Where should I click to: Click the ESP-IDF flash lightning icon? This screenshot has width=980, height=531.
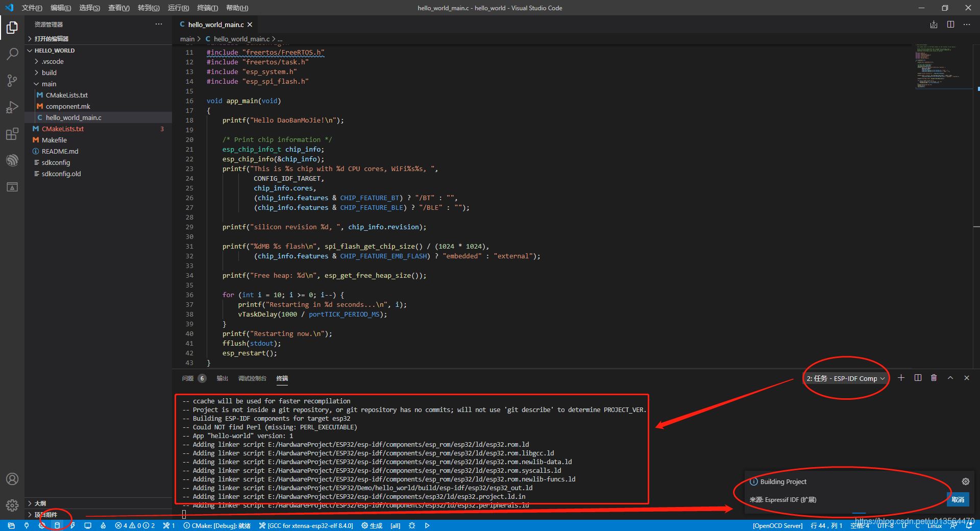point(72,525)
